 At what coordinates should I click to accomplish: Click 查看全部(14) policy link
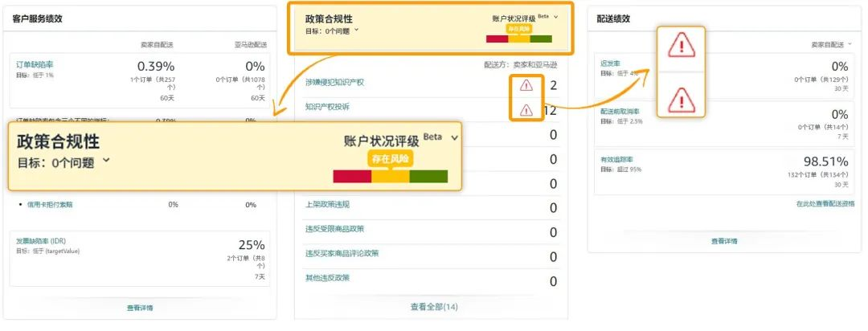(434, 307)
